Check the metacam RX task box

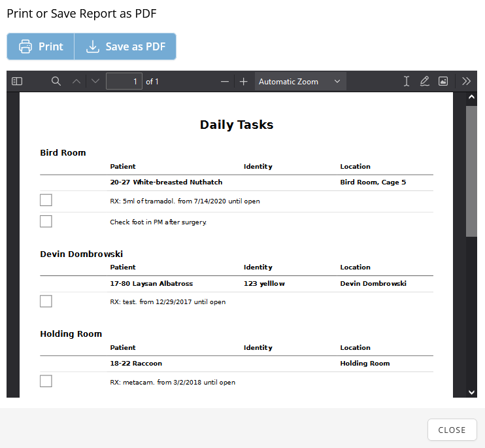[x=46, y=381]
